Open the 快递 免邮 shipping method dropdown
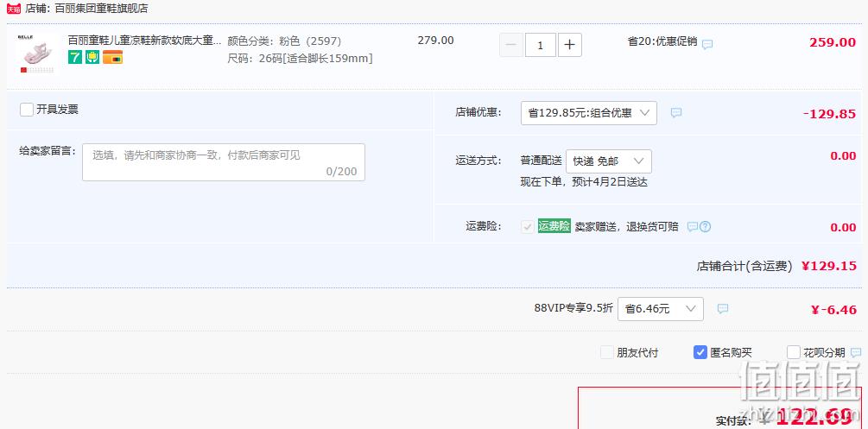The height and width of the screenshot is (429, 868). point(609,161)
